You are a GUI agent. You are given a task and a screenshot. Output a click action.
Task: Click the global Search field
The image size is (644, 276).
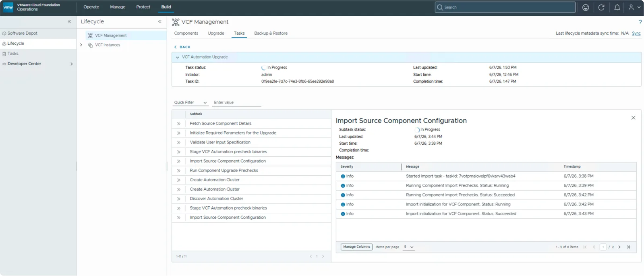[505, 7]
